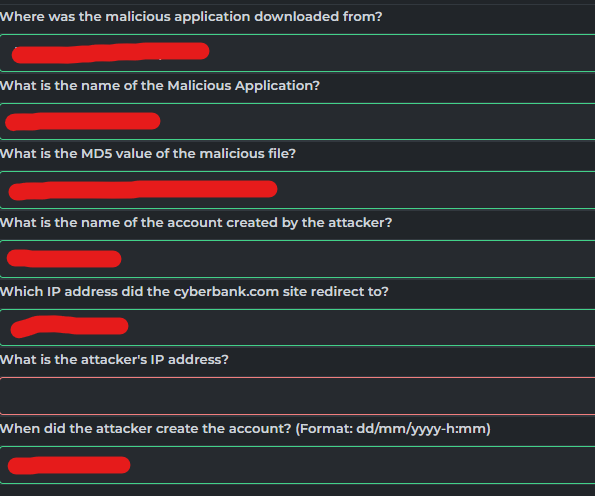
Task: Click the long red redaction in the MD5 field
Action: coord(143,190)
